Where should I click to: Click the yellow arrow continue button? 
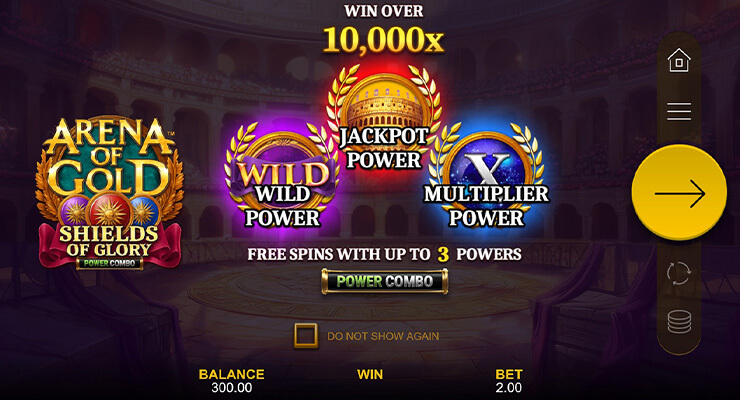click(679, 193)
